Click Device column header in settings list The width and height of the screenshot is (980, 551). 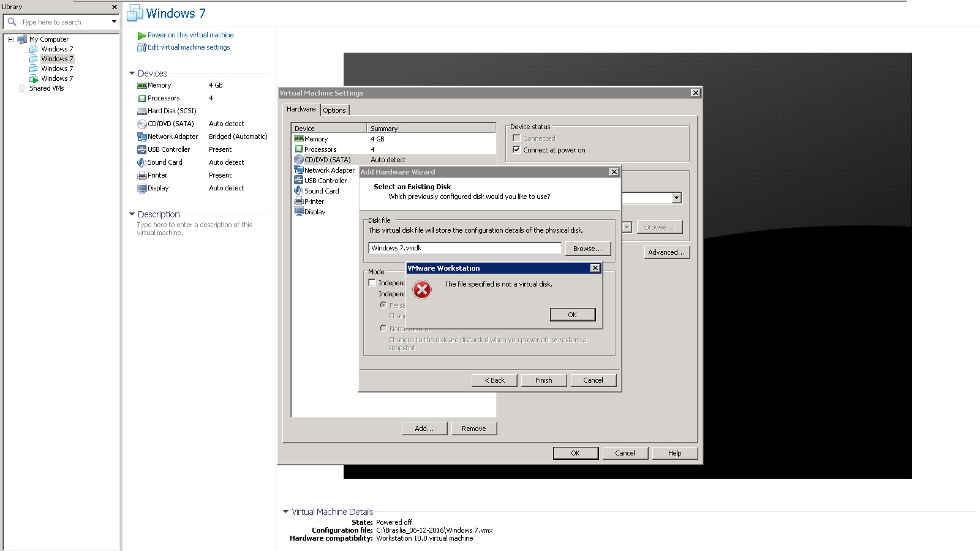point(329,129)
